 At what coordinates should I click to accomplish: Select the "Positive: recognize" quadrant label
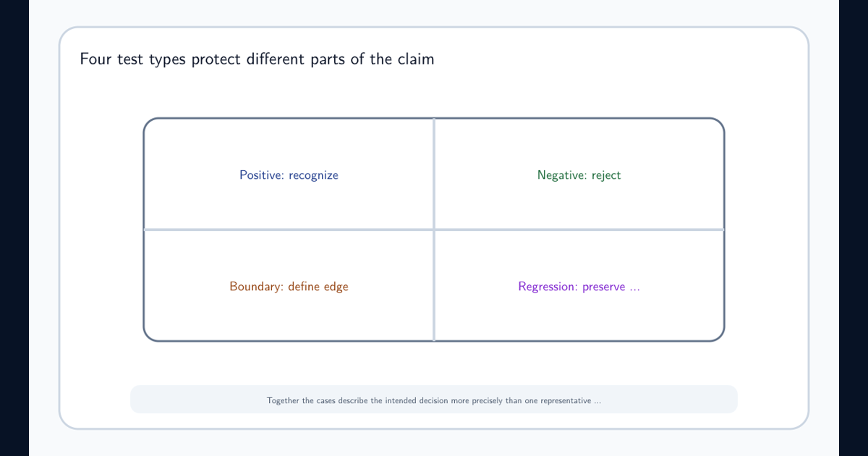pos(289,175)
